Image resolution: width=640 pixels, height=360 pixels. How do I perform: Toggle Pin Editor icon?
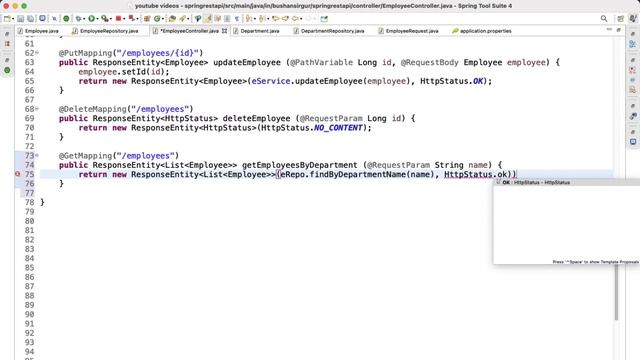(324, 19)
